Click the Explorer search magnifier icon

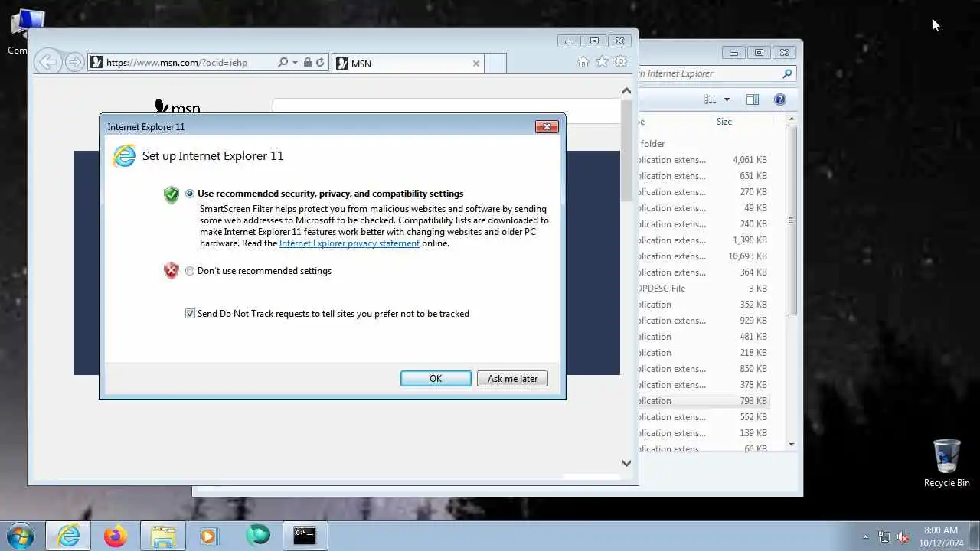coord(787,73)
